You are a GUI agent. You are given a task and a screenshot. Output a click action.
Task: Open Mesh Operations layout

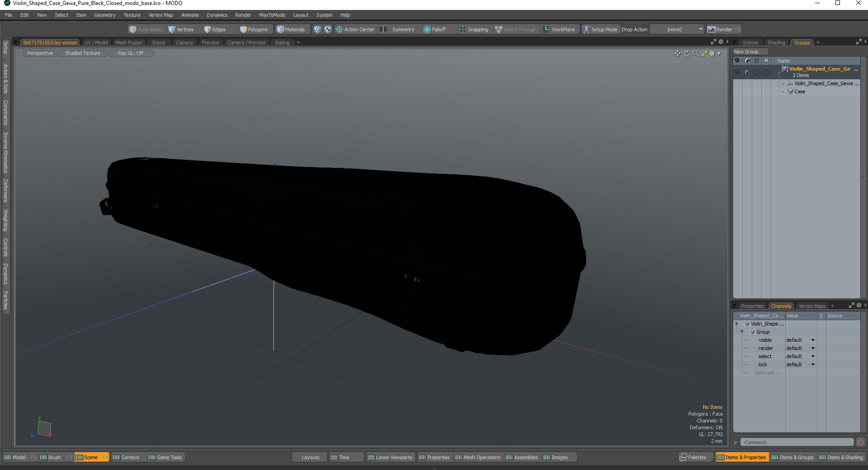click(x=477, y=457)
